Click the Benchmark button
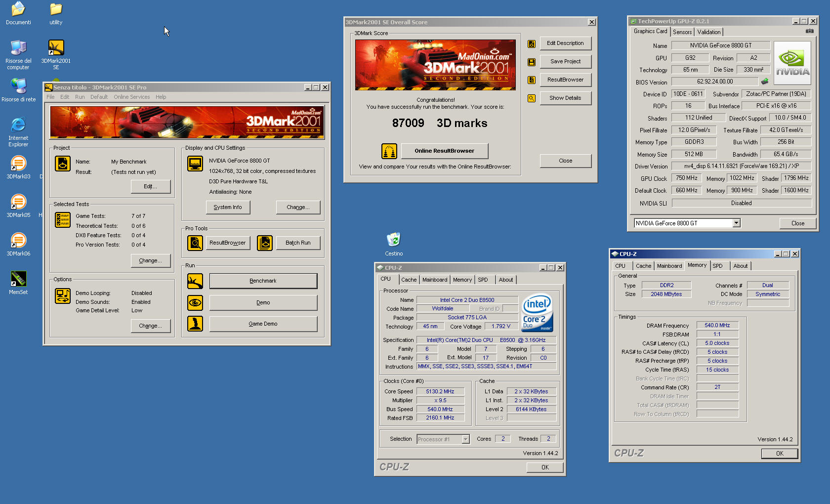This screenshot has width=830, height=504. pyautogui.click(x=263, y=281)
